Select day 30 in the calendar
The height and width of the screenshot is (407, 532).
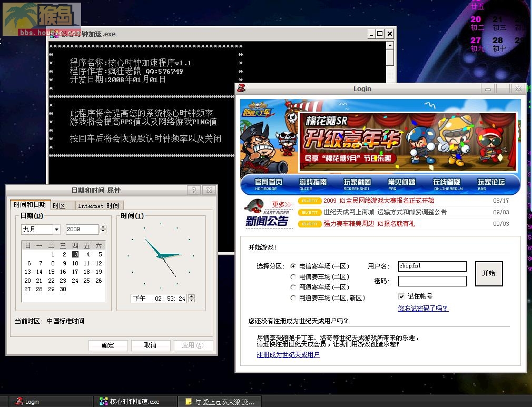[x=63, y=289]
